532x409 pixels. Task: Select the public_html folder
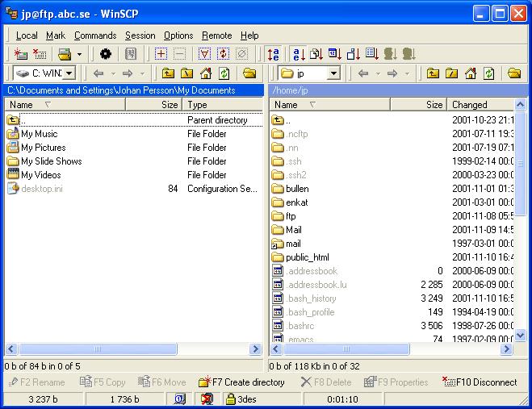(308, 257)
